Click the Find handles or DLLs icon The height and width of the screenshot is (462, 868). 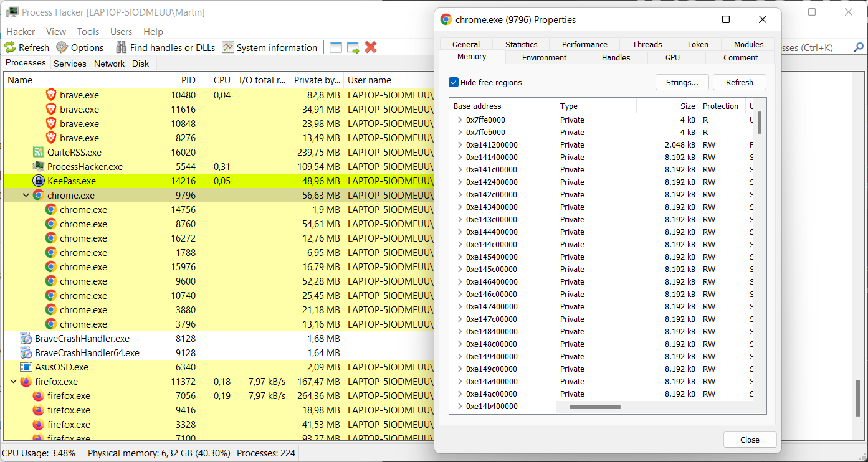121,47
